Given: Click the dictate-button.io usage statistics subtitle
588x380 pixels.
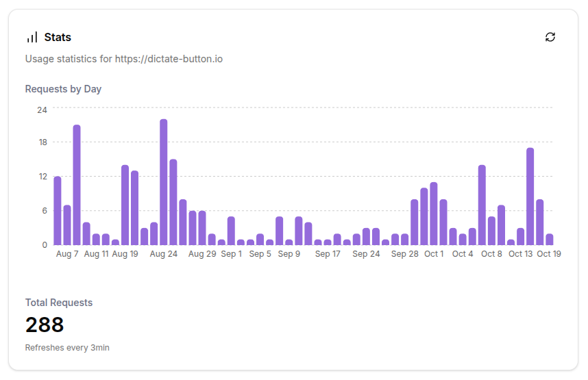Looking at the screenshot, I should [x=123, y=59].
